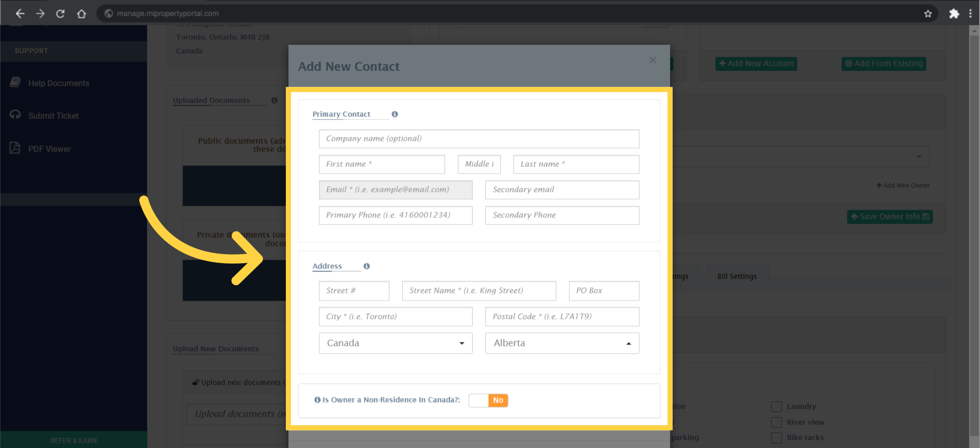The height and width of the screenshot is (448, 980).
Task: Check the Bike racks checkbox
Action: click(x=776, y=438)
